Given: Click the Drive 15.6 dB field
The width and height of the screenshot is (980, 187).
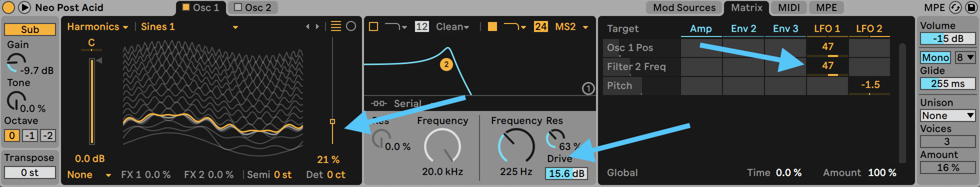Looking at the screenshot, I should coord(566,173).
